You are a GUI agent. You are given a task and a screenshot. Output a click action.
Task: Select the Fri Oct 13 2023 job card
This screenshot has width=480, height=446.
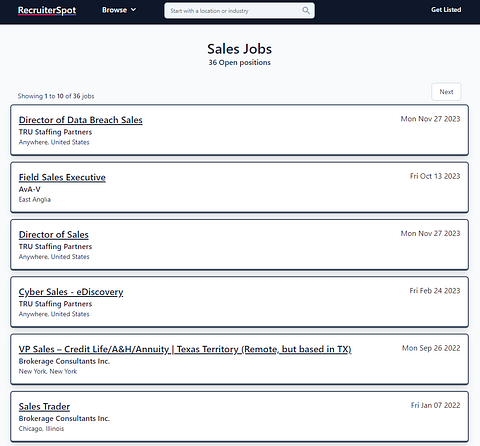(x=239, y=187)
